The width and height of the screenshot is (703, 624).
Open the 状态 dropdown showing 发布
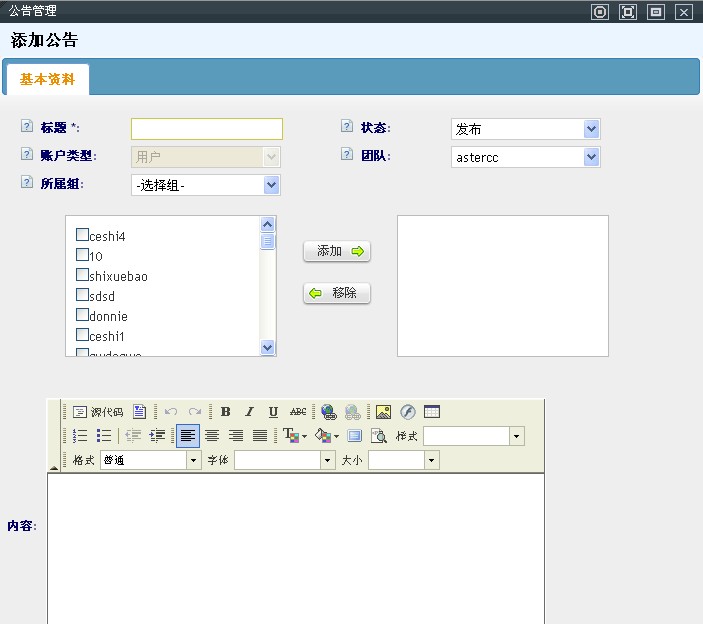coord(525,129)
